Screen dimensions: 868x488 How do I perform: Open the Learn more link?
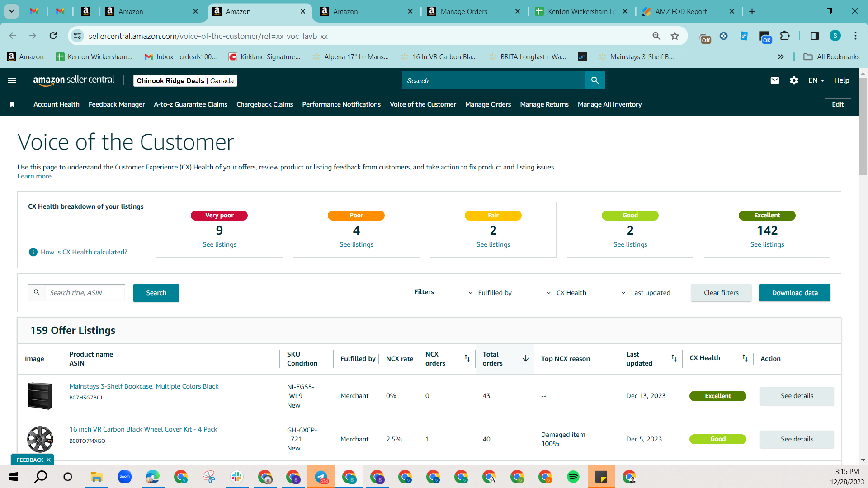click(x=34, y=176)
